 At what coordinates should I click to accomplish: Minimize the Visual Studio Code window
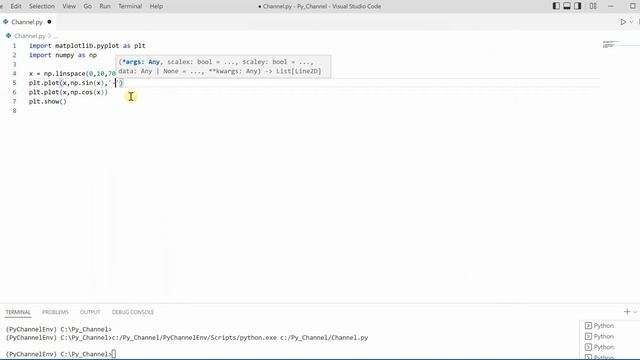[611, 6]
